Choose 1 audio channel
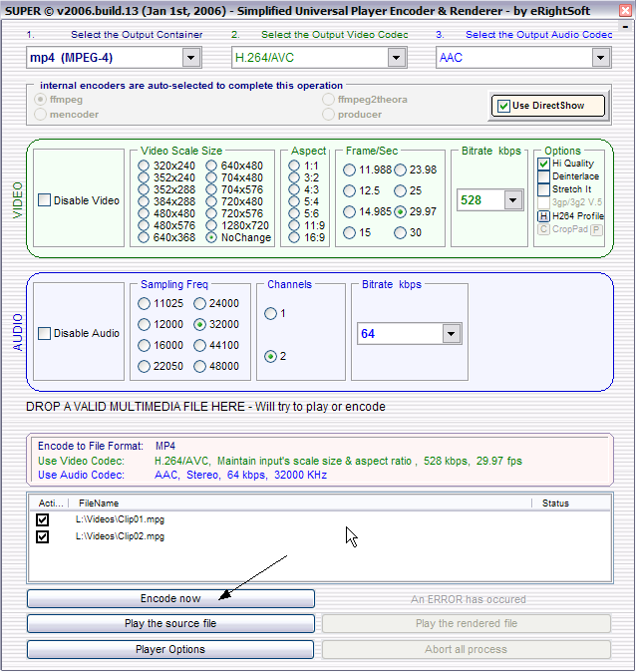This screenshot has width=636, height=672. [x=270, y=314]
